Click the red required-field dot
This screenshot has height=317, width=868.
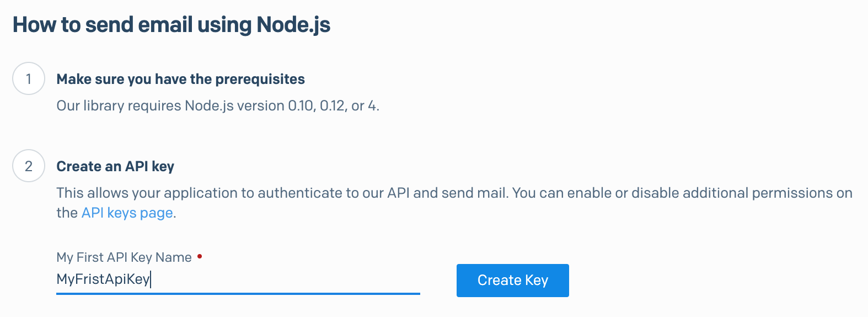200,256
